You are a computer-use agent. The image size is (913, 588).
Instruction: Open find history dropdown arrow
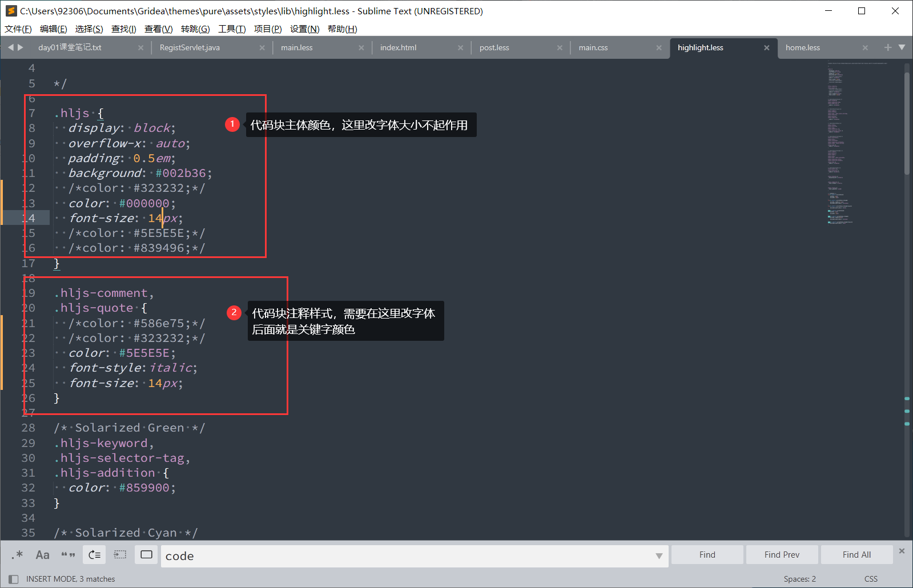[659, 556]
